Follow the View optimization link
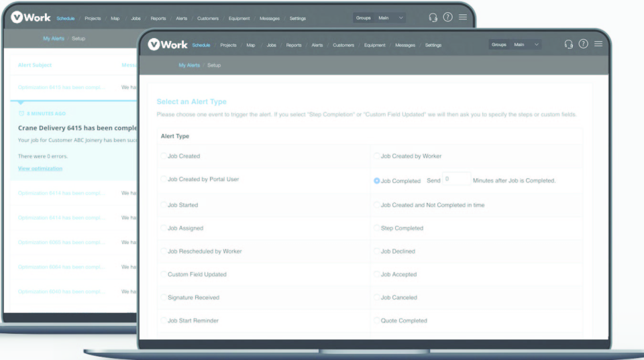Viewport: 644px width, 360px height. (40, 168)
